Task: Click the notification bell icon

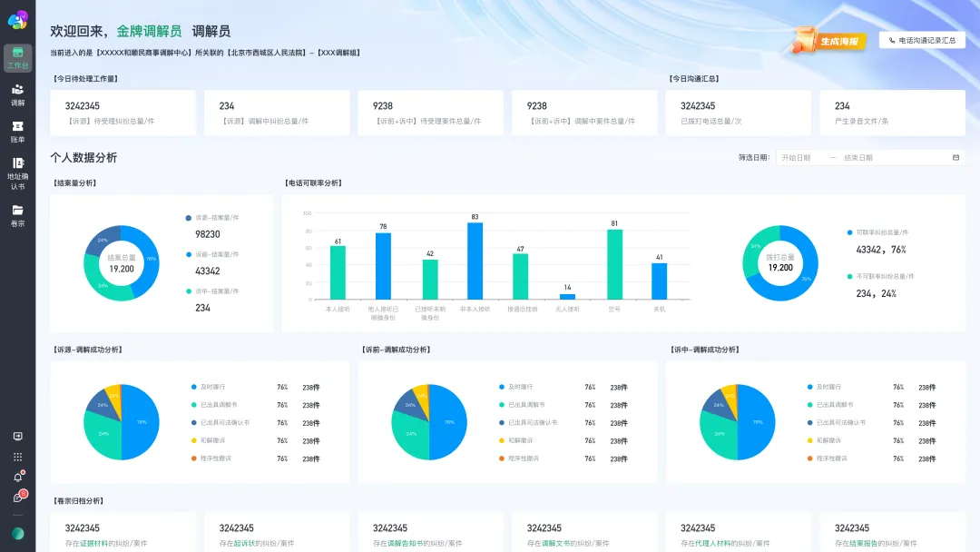Action: coord(17,477)
